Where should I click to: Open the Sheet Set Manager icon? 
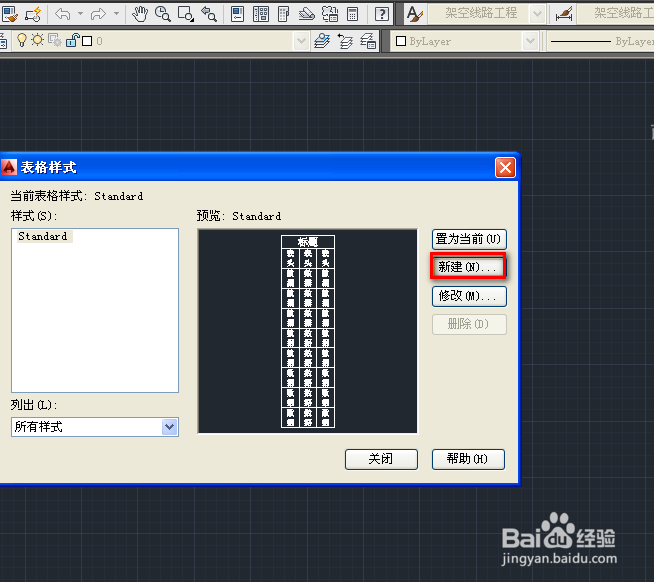(307, 14)
